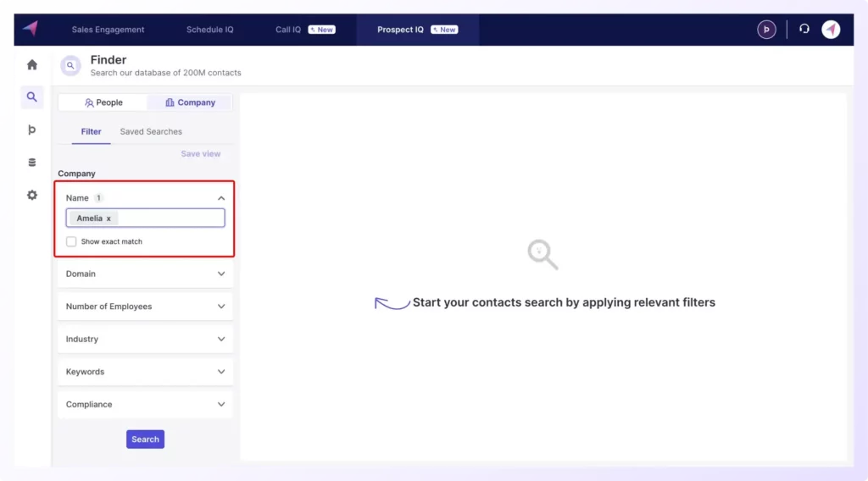This screenshot has width=868, height=481.
Task: Open Sales Engagement in top navigation
Action: [x=108, y=30]
